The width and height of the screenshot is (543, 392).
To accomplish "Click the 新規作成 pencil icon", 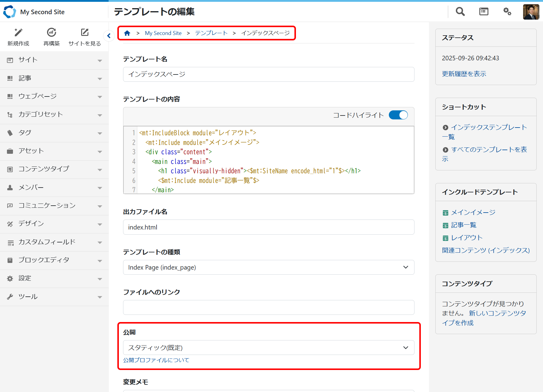I will pyautogui.click(x=18, y=33).
